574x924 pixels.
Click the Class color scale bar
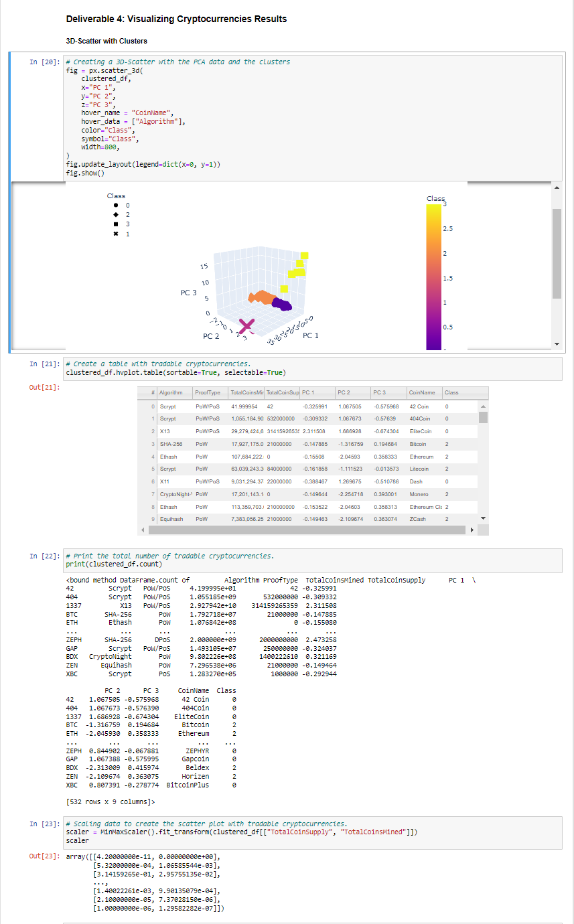pyautogui.click(x=434, y=277)
